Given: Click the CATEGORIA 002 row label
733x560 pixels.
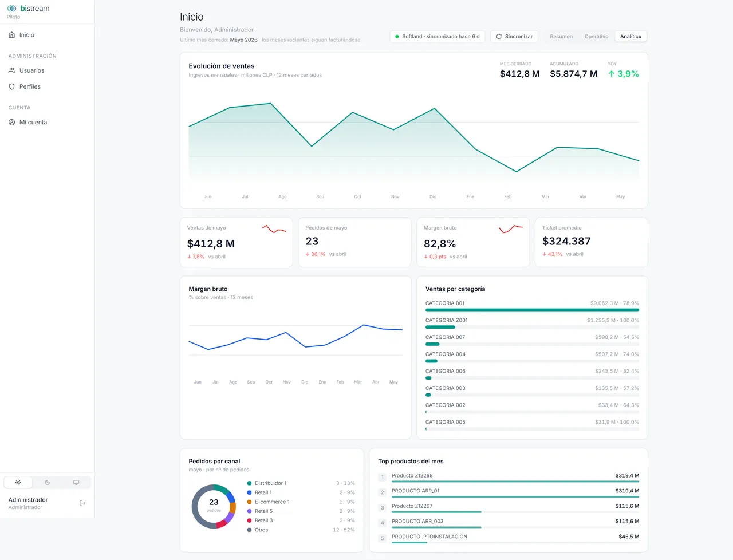Looking at the screenshot, I should (445, 405).
